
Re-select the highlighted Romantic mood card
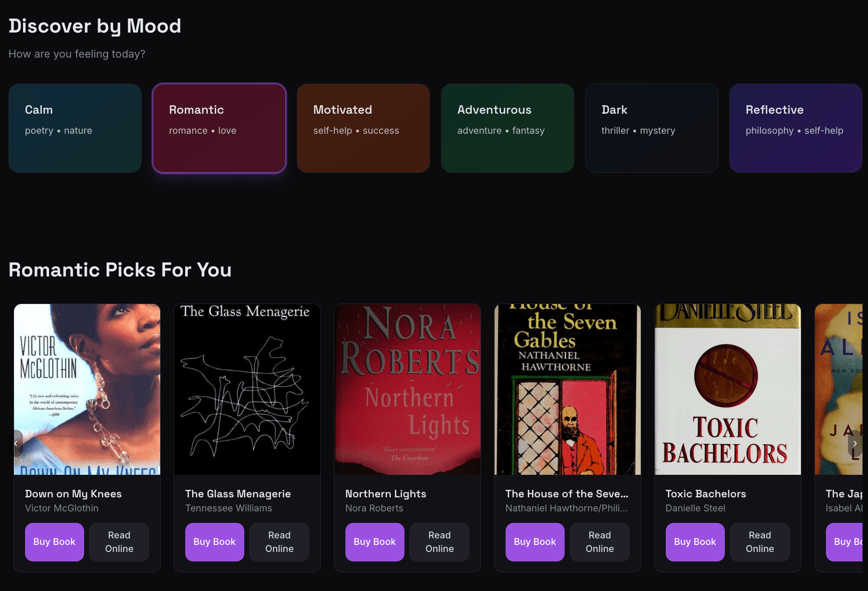219,128
